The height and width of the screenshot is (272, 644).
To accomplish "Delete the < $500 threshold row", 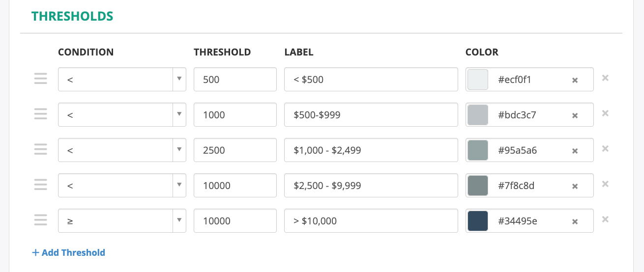I will click(x=605, y=78).
